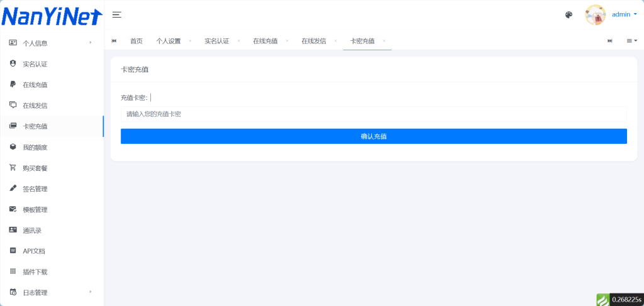Click the 通讯录 contact card icon
The height and width of the screenshot is (306, 644).
[x=13, y=230]
